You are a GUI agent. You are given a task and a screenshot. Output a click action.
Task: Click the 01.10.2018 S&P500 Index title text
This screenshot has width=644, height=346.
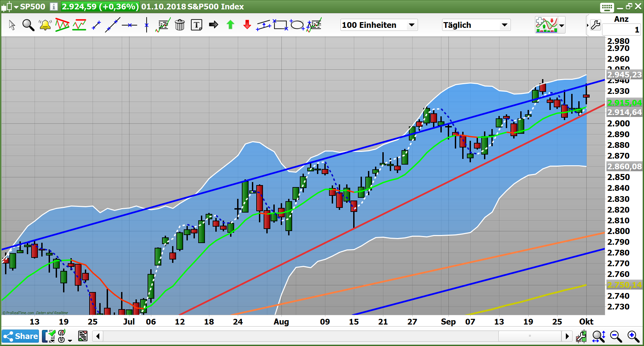click(193, 7)
